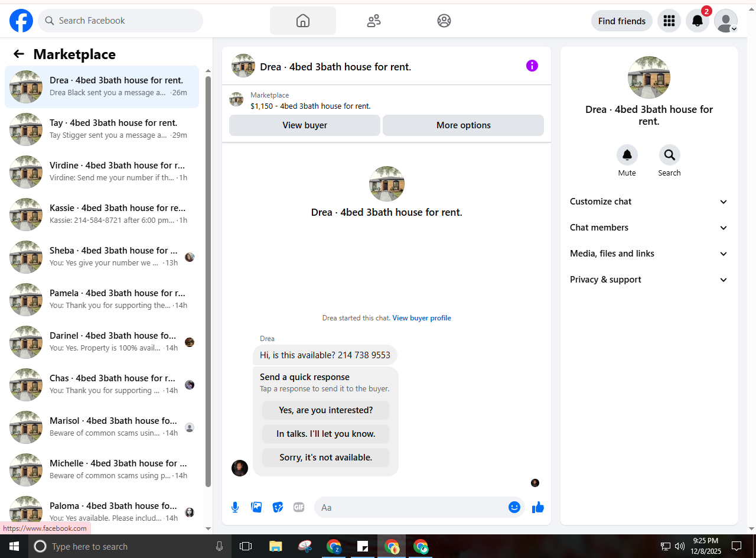This screenshot has height=558, width=756.
Task: Open the account profile menu avatar
Action: tap(726, 21)
